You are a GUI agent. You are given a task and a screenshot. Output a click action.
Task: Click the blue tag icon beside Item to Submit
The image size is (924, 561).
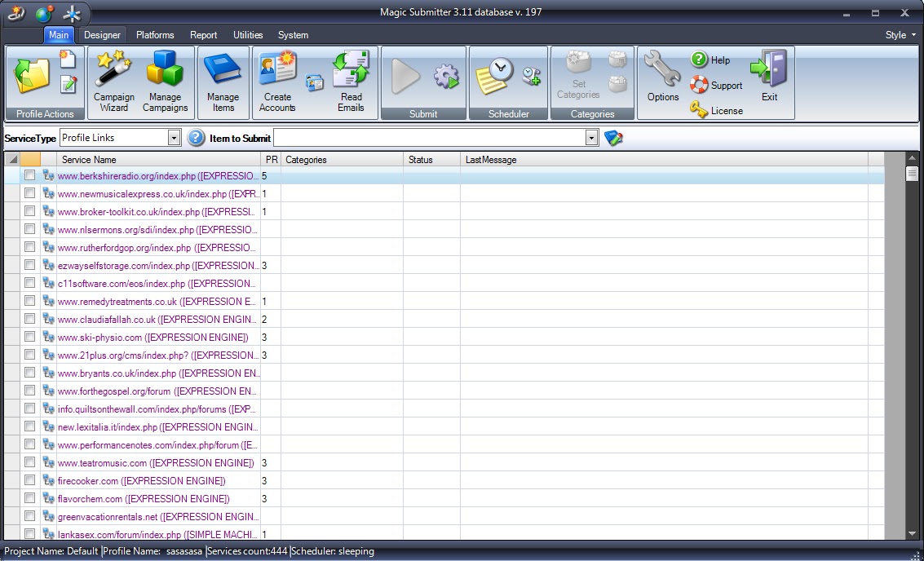(x=613, y=138)
